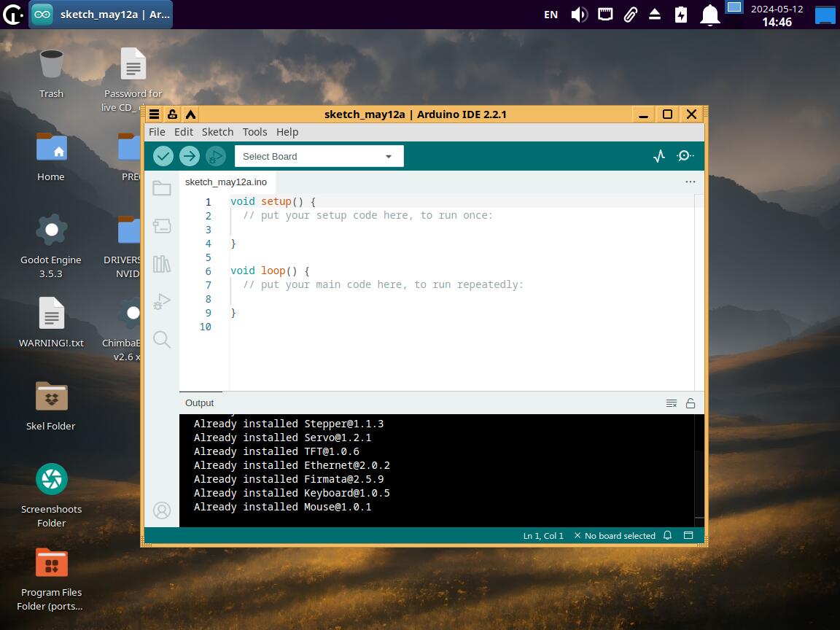840x630 pixels.
Task: Open the Tools menu
Action: tap(254, 132)
